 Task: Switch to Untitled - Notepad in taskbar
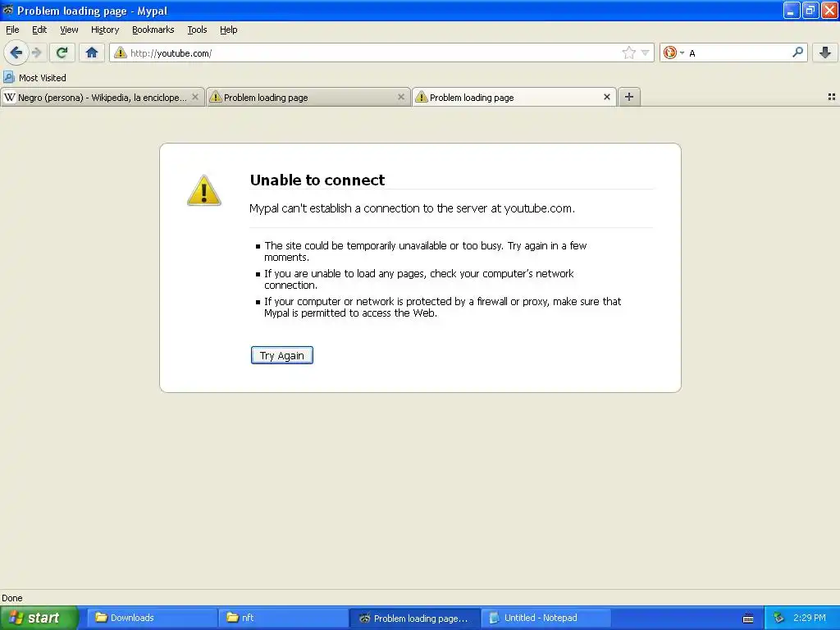[x=546, y=618]
